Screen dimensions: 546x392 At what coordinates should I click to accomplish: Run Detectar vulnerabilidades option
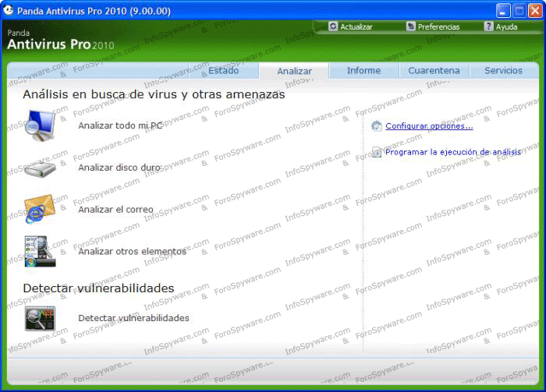[x=133, y=318]
